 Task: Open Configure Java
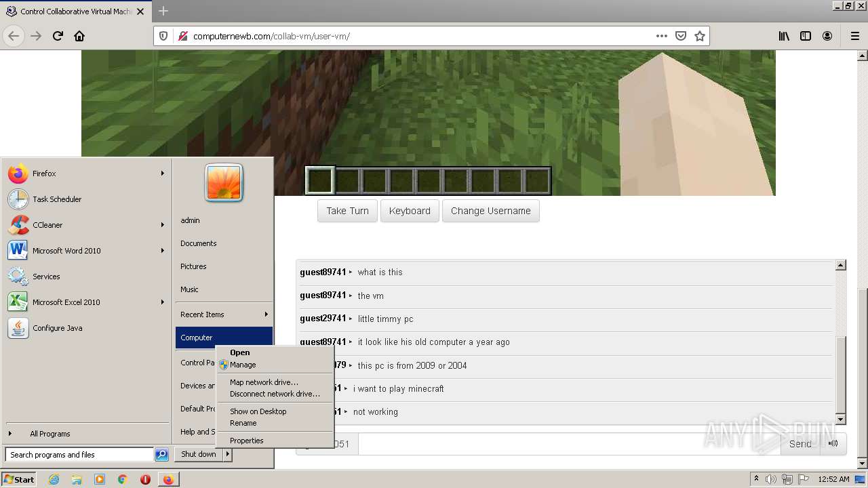tap(87, 328)
